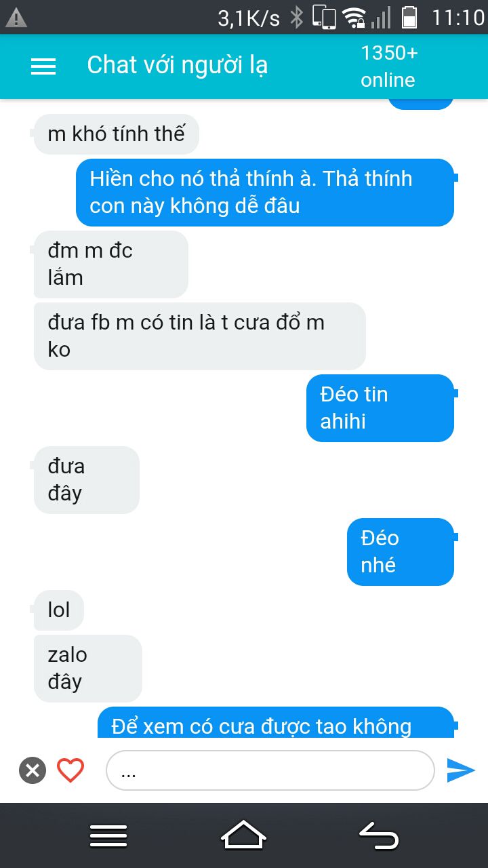
Task: Select the "m khó tính thế" message bubble
Action: pyautogui.click(x=116, y=134)
